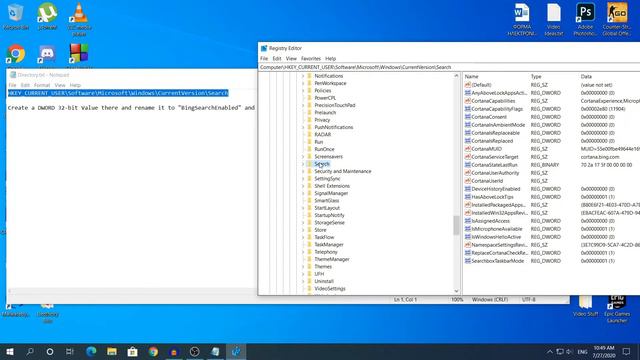
Task: Open the Epic Games Launcher shortcut
Action: (x=617, y=310)
